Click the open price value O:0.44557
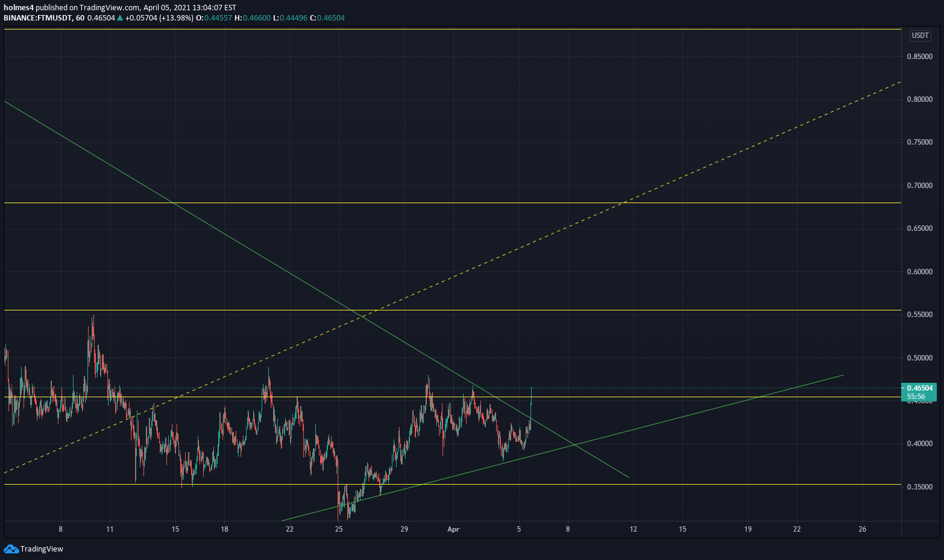The width and height of the screenshot is (944, 560). (x=214, y=18)
